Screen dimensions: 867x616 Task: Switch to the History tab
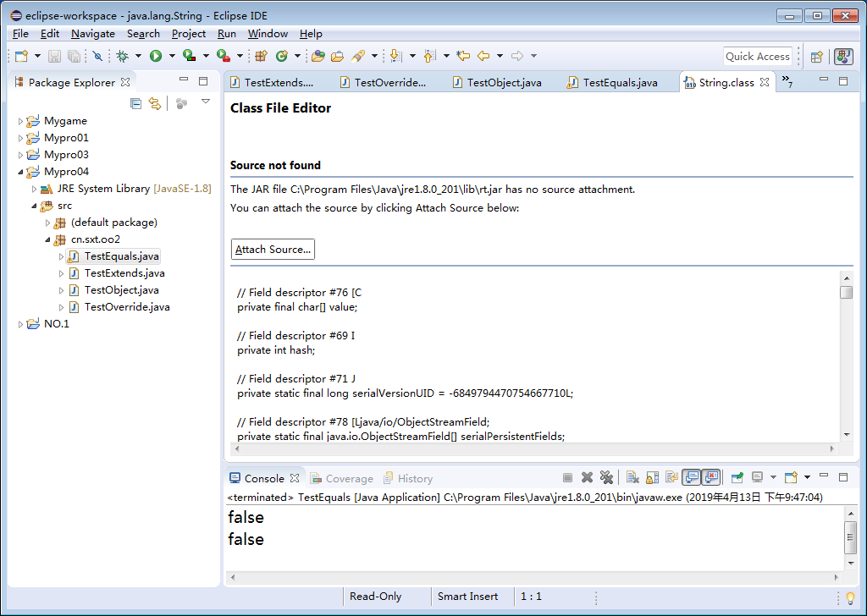point(408,478)
